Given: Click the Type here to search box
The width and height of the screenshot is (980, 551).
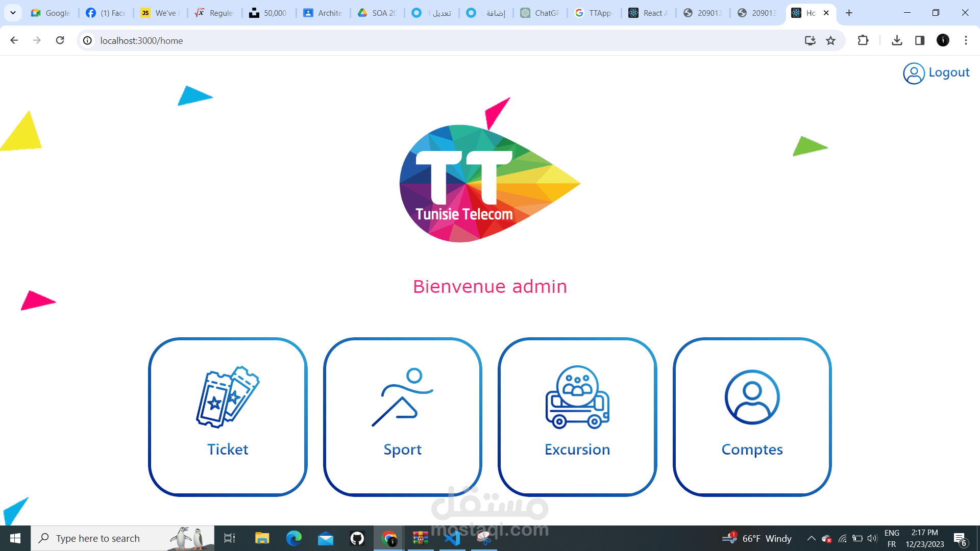Looking at the screenshot, I should (x=122, y=538).
